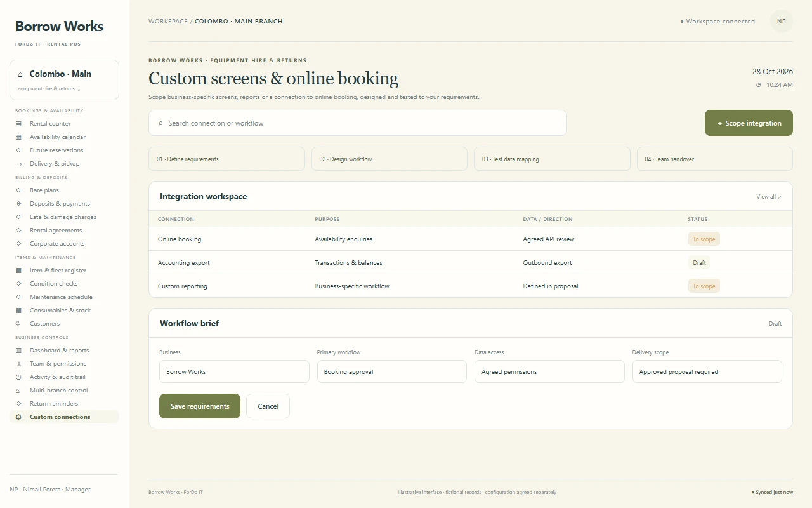Open the View all link

point(769,197)
